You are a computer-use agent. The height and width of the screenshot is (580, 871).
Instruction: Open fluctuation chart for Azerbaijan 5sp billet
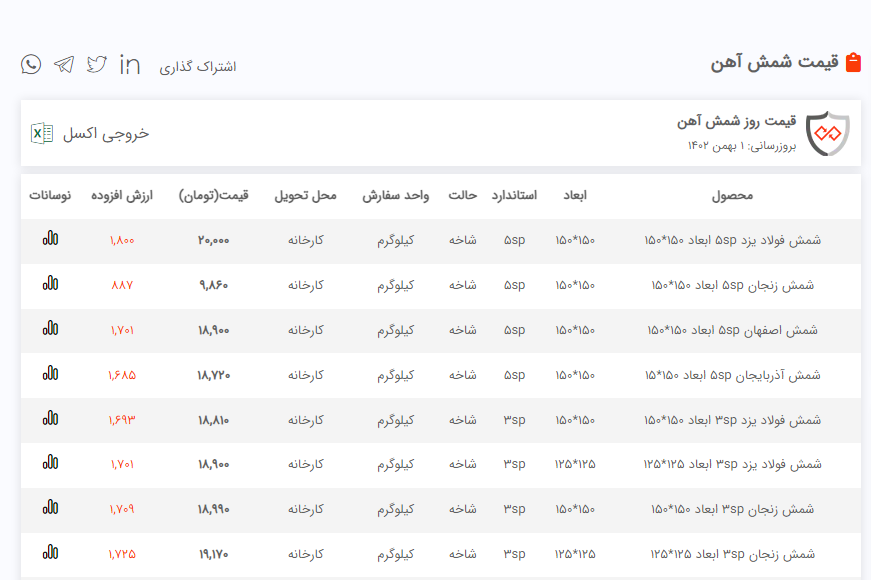point(50,374)
